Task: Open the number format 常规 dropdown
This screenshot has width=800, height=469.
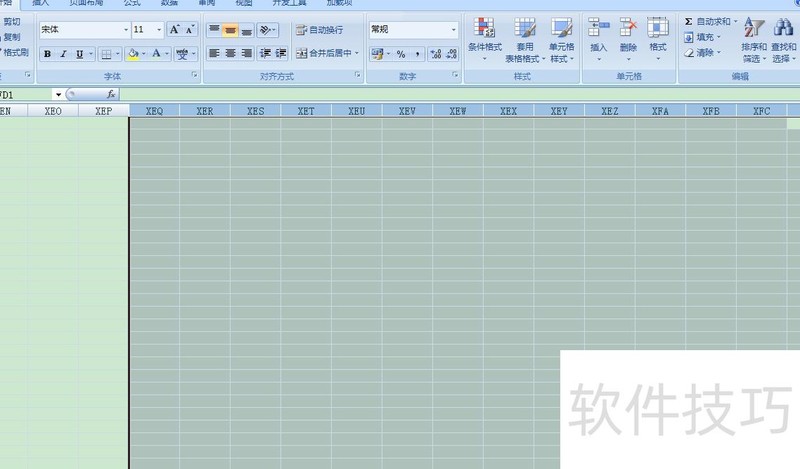Action: coord(454,30)
